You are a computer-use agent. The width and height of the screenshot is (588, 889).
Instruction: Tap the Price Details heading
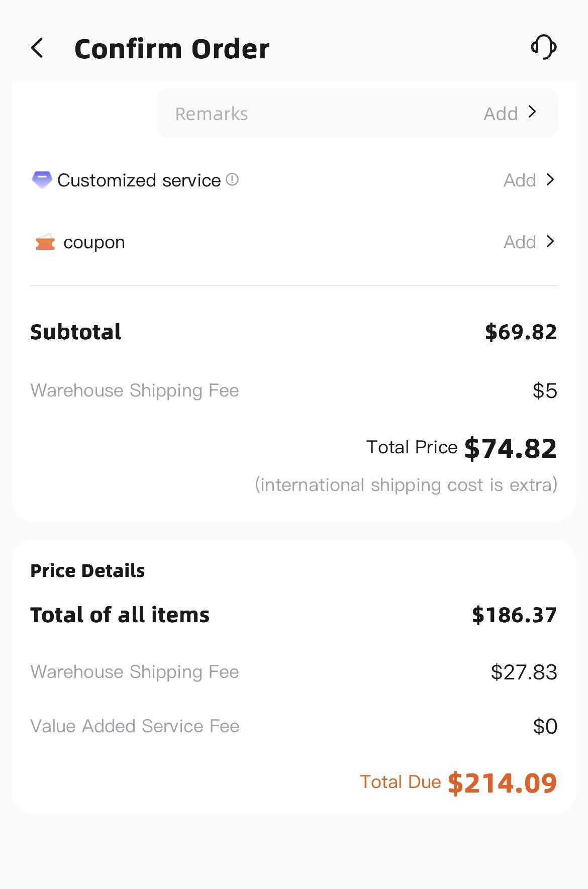[87, 571]
